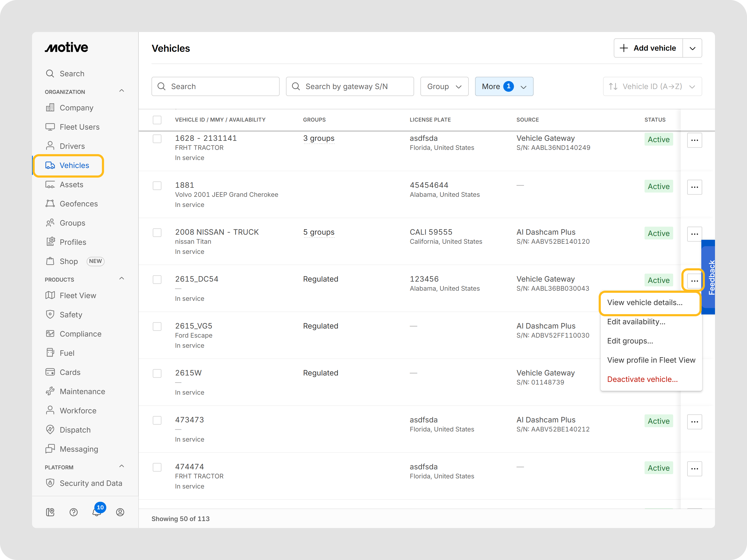Image resolution: width=747 pixels, height=560 pixels.
Task: Click the help question mark icon
Action: [x=73, y=512]
